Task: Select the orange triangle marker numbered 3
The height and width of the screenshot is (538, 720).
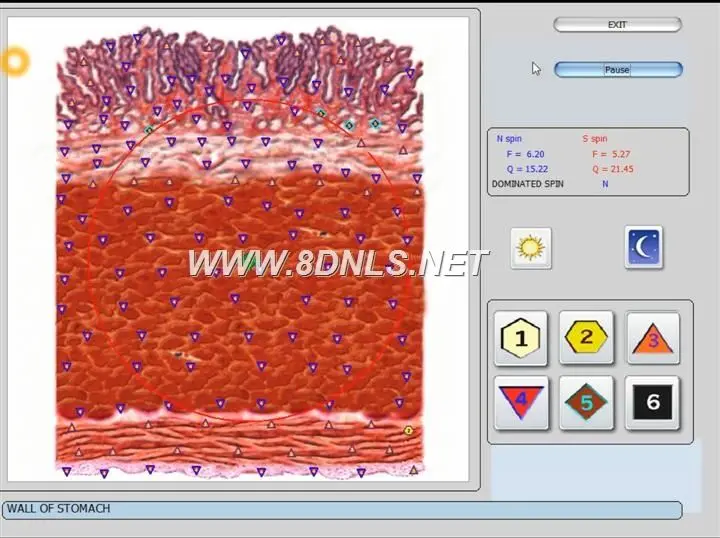Action: pyautogui.click(x=652, y=338)
